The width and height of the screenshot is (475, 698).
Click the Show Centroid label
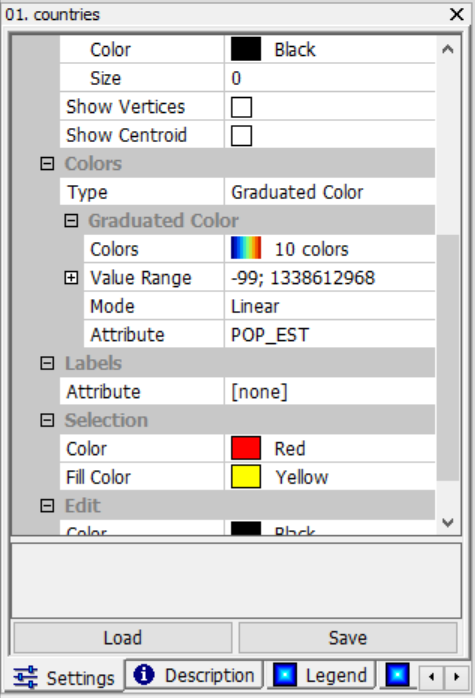pos(126,135)
